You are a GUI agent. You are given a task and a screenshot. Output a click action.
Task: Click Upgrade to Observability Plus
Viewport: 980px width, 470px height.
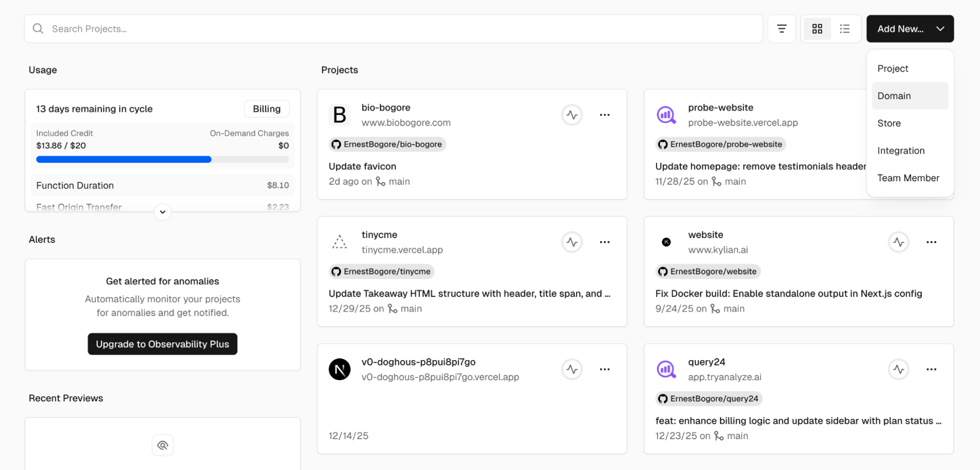(x=162, y=343)
